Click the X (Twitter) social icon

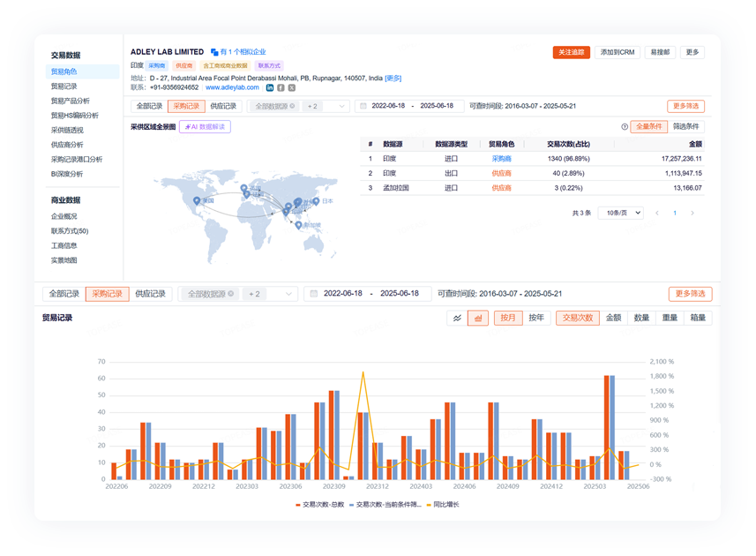(x=292, y=87)
